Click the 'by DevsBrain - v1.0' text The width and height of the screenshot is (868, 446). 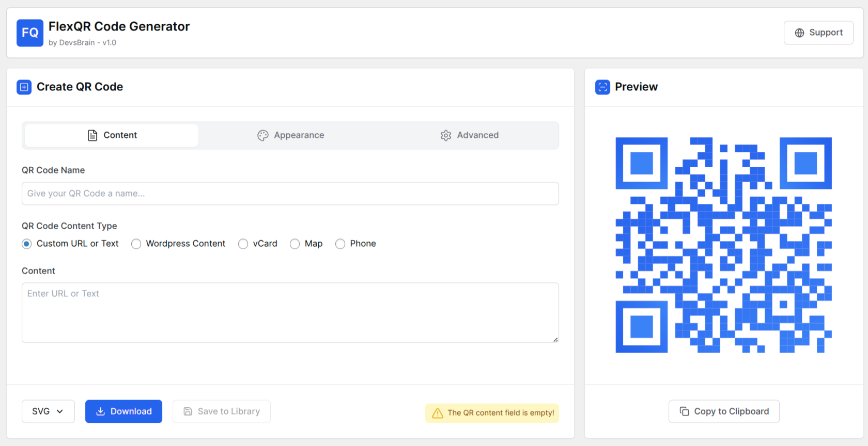tap(82, 43)
